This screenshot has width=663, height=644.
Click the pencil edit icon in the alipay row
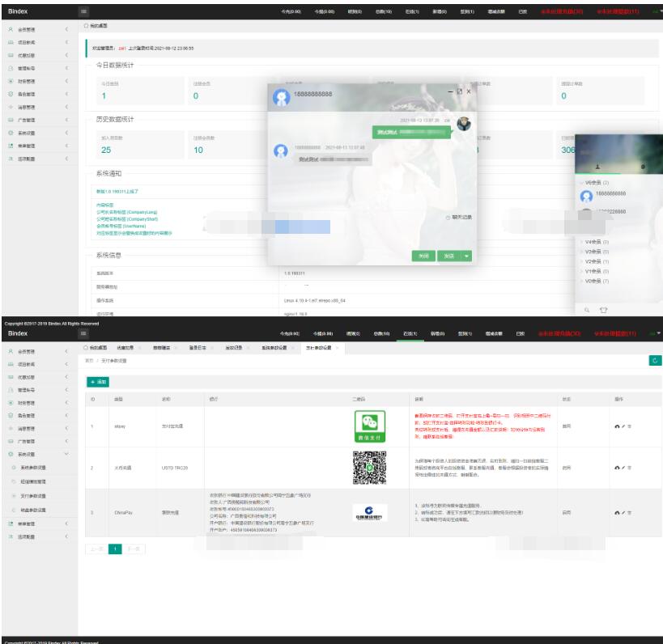623,426
